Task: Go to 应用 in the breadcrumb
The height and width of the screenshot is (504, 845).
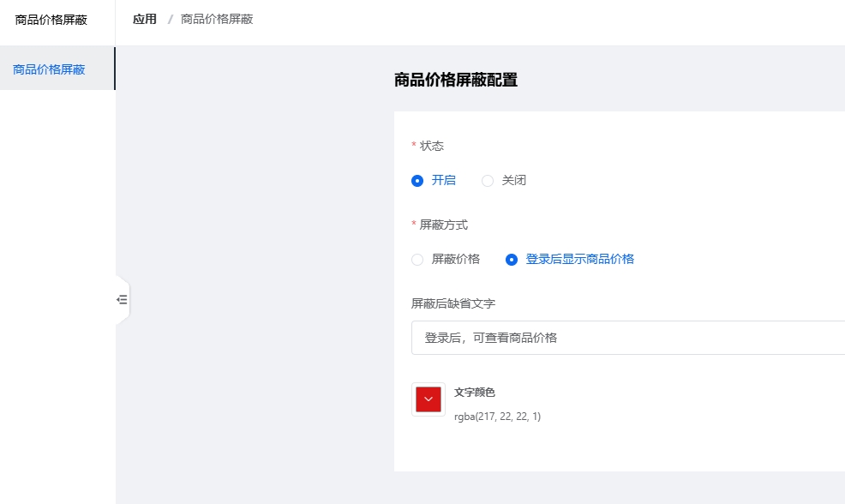Action: [x=145, y=20]
